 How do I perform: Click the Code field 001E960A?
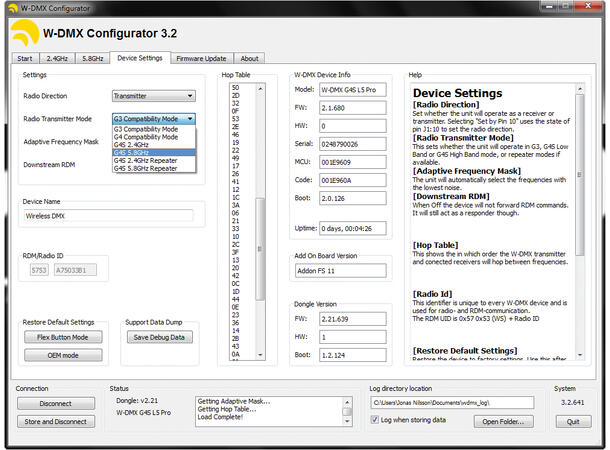353,180
